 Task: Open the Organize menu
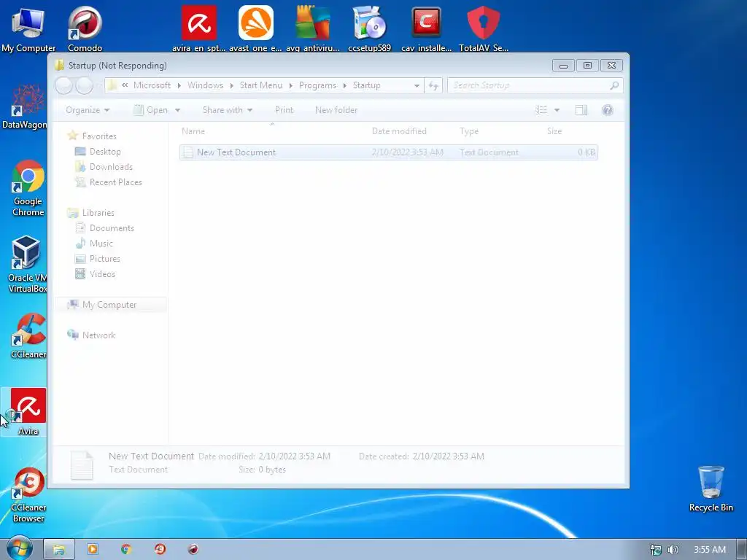tap(88, 110)
